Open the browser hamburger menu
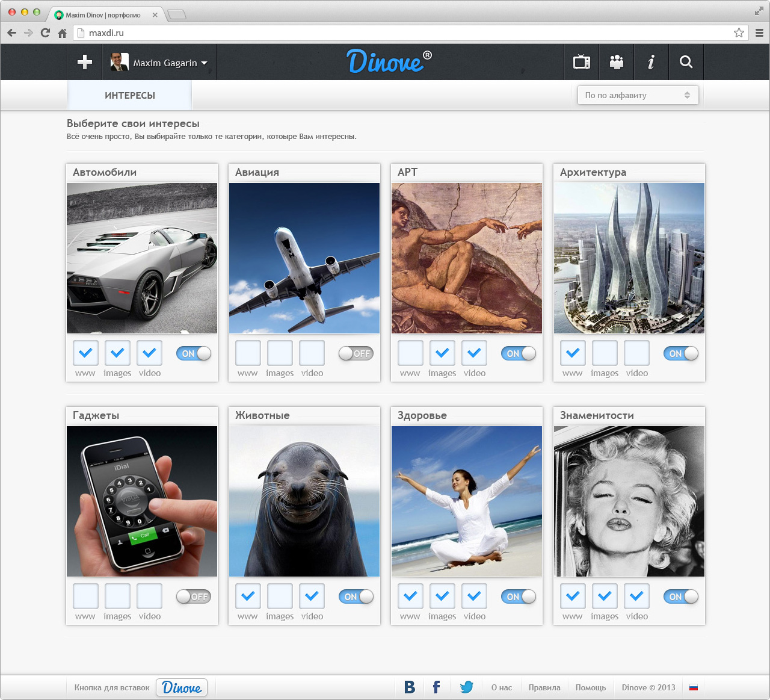Viewport: 770px width, 700px height. pyautogui.click(x=759, y=33)
